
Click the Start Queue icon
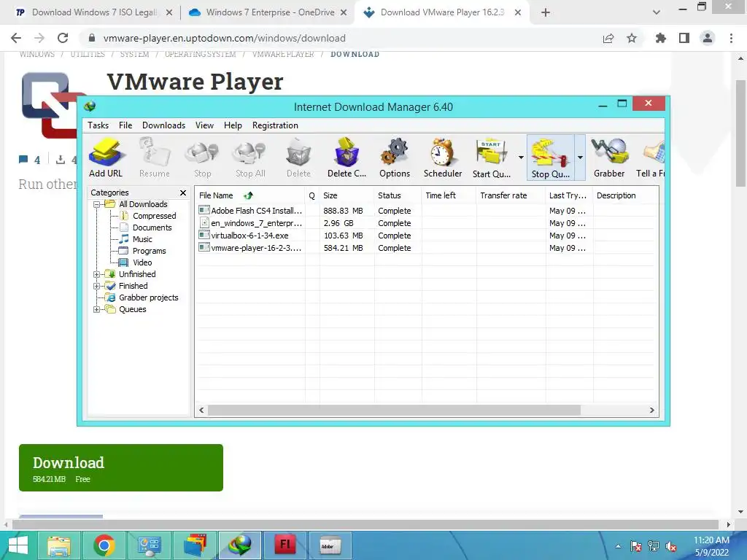pos(491,157)
